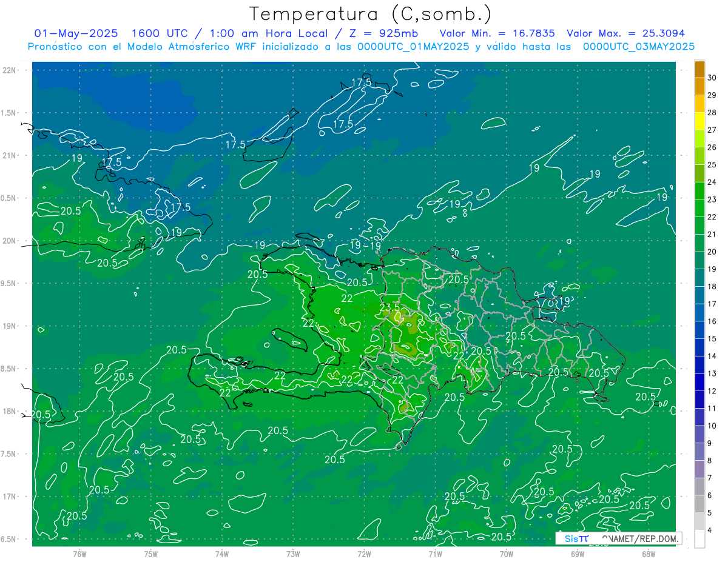Click the colorbar scale label "24"
The height and width of the screenshot is (562, 728).
coord(712,182)
